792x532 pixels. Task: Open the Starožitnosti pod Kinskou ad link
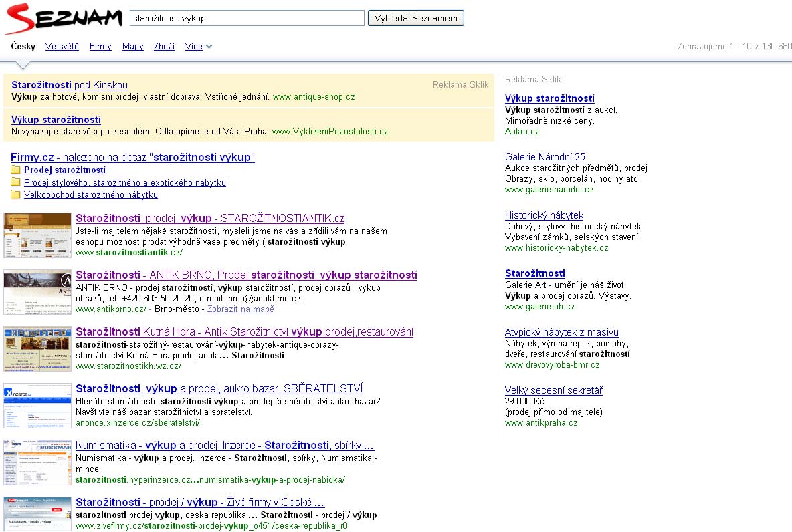click(70, 85)
